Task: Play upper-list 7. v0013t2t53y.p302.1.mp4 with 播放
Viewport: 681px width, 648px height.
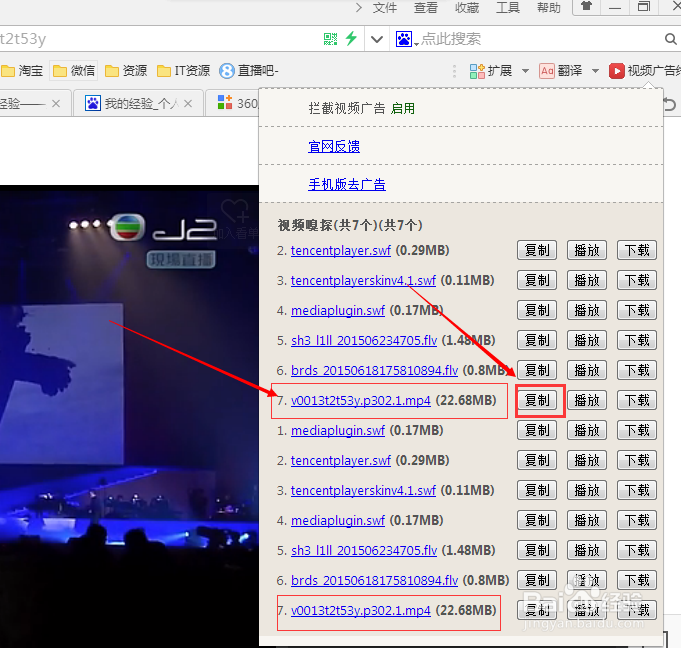Action: [587, 400]
